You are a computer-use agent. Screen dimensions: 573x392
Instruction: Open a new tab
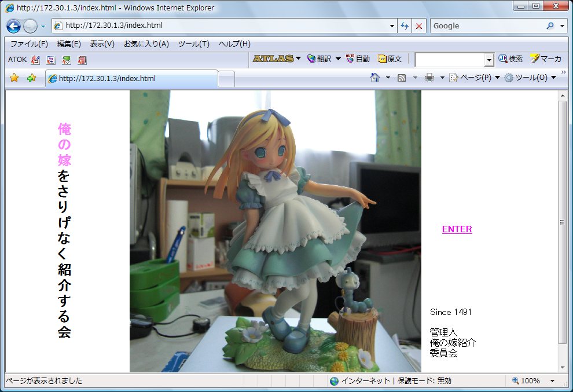226,79
